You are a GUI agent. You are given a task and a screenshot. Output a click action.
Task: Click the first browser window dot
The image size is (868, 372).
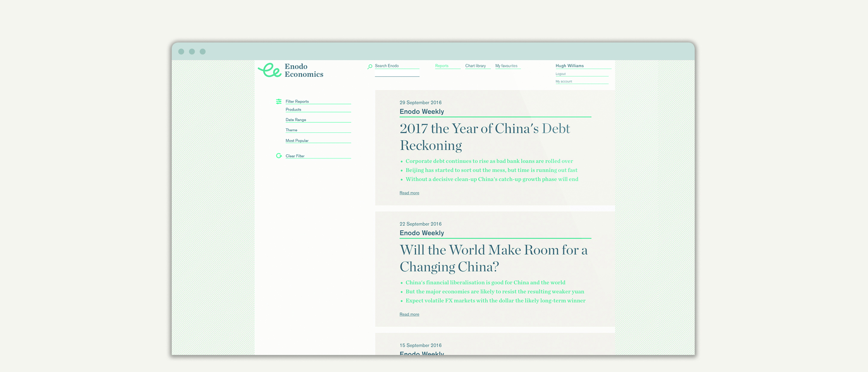pyautogui.click(x=181, y=51)
